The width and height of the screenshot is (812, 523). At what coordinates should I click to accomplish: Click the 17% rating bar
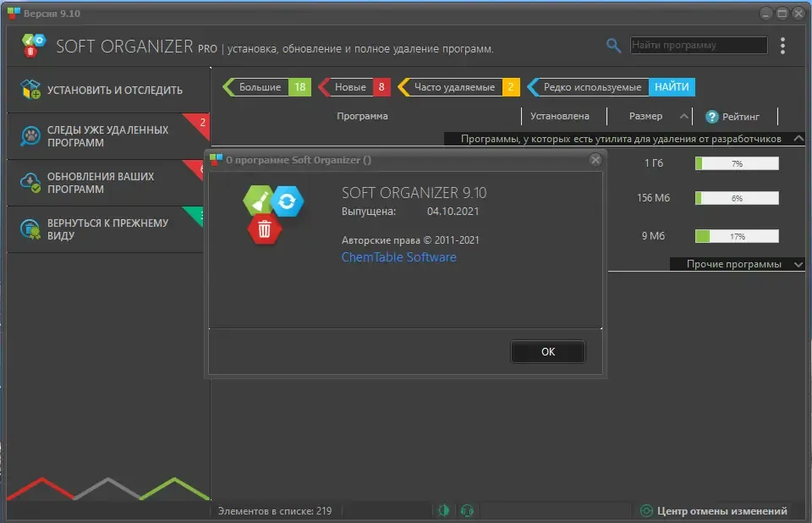click(737, 236)
